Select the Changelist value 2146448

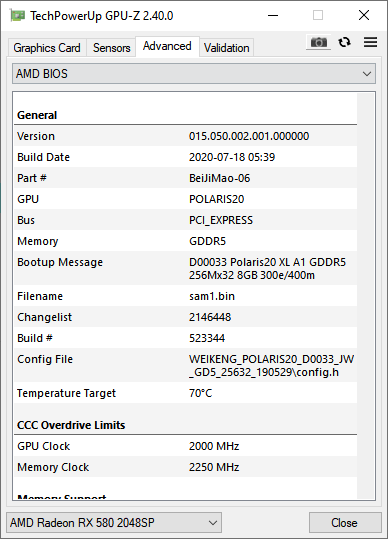click(210, 317)
